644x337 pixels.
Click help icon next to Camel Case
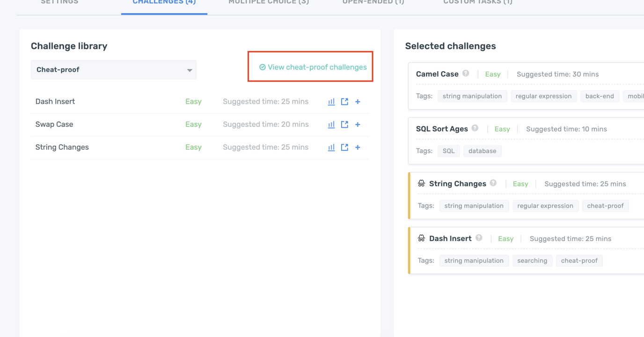pos(466,73)
